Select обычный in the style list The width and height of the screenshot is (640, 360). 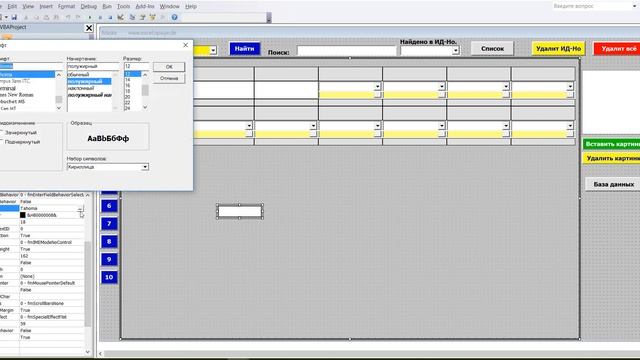point(78,75)
